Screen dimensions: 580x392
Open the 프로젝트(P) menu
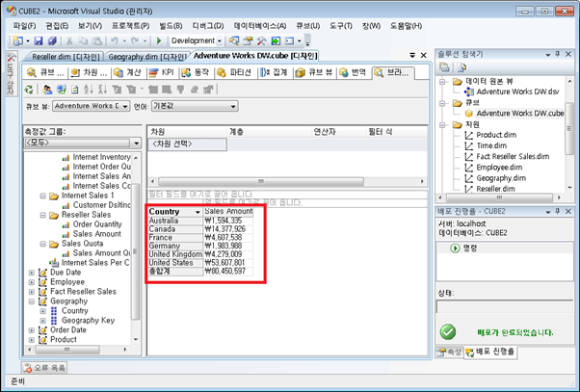[131, 26]
